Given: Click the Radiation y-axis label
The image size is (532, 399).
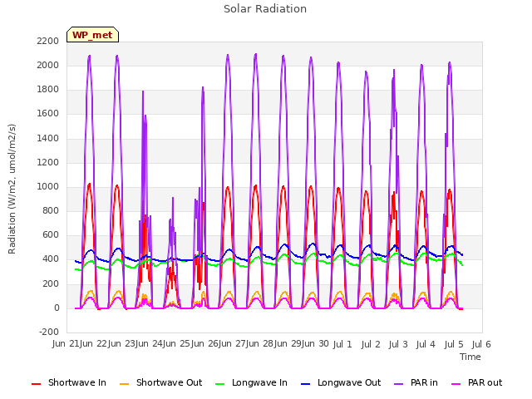Looking at the screenshot, I should (x=12, y=189).
